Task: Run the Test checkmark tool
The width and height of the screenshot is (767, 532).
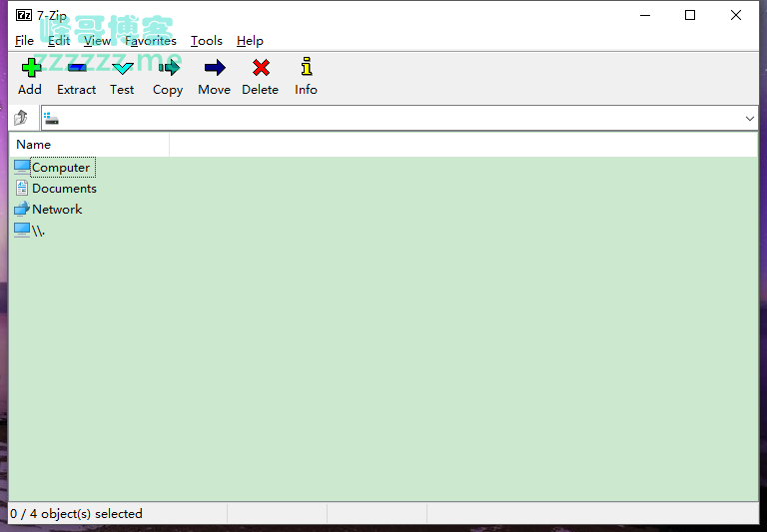Action: click(122, 68)
